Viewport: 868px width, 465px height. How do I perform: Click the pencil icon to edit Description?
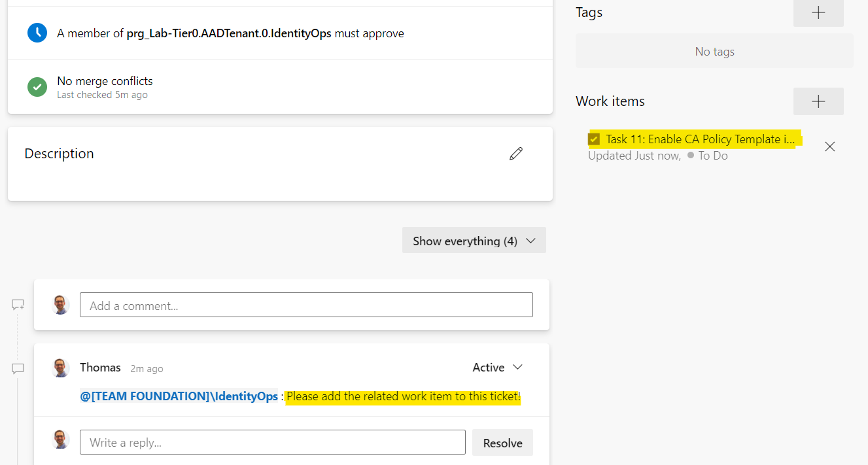pos(516,154)
